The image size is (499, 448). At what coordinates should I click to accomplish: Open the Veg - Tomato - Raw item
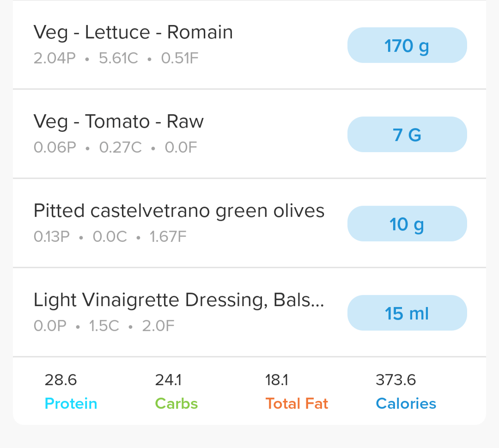pos(118,122)
